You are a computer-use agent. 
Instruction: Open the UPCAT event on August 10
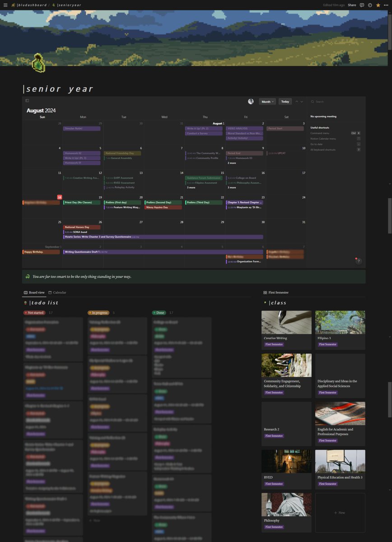point(285,153)
